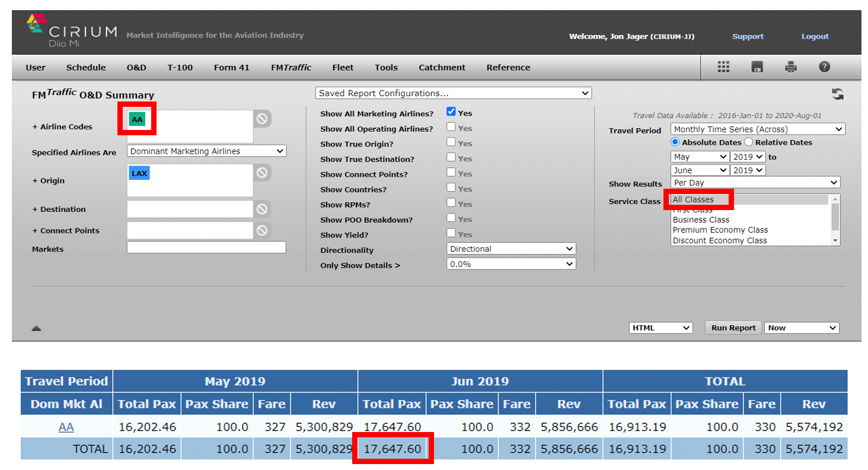The width and height of the screenshot is (868, 470).
Task: Open the Reference menu
Action: coord(509,68)
